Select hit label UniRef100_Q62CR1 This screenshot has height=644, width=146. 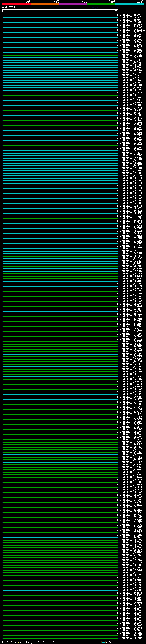tap(131, 394)
